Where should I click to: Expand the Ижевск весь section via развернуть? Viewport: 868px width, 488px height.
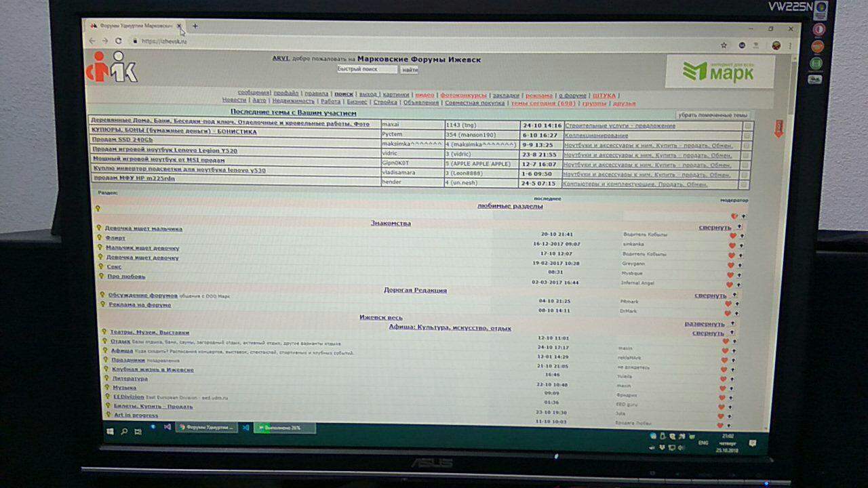click(x=704, y=324)
